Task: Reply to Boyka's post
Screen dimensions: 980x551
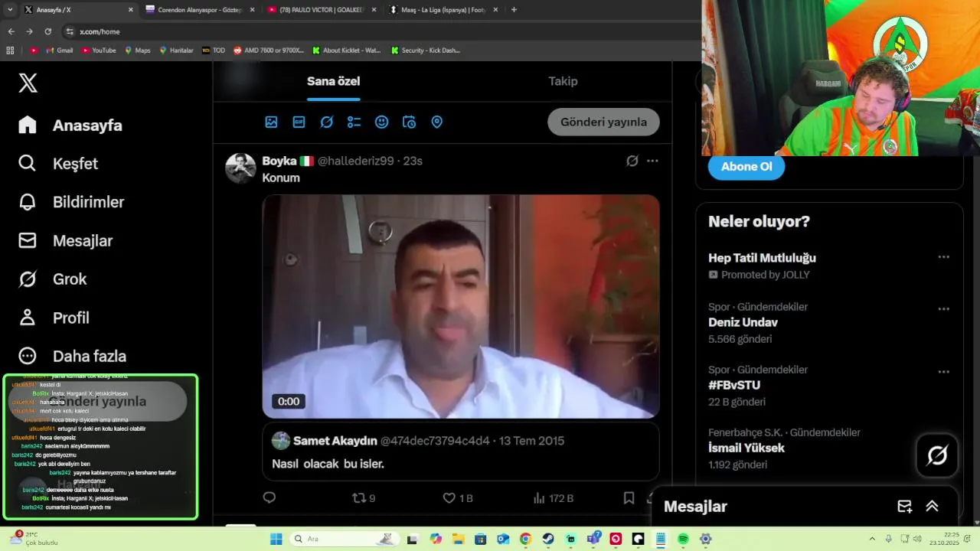Action: coord(269,498)
